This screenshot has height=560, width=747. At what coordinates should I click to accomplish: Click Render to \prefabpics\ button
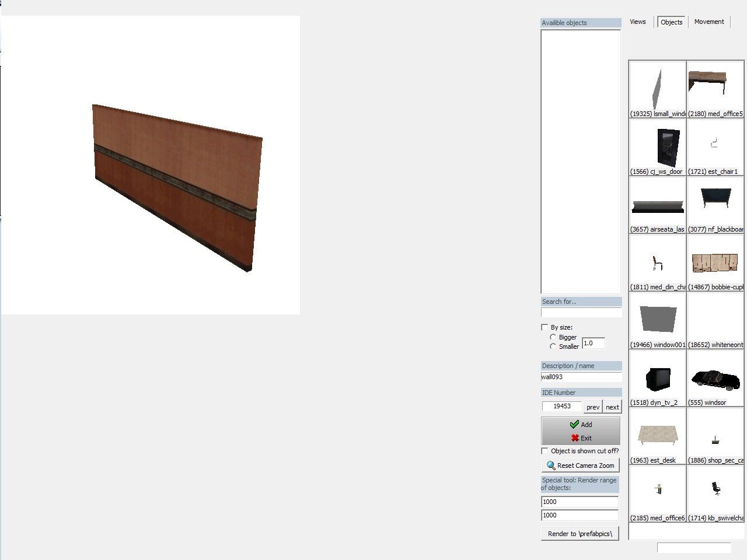pos(580,534)
